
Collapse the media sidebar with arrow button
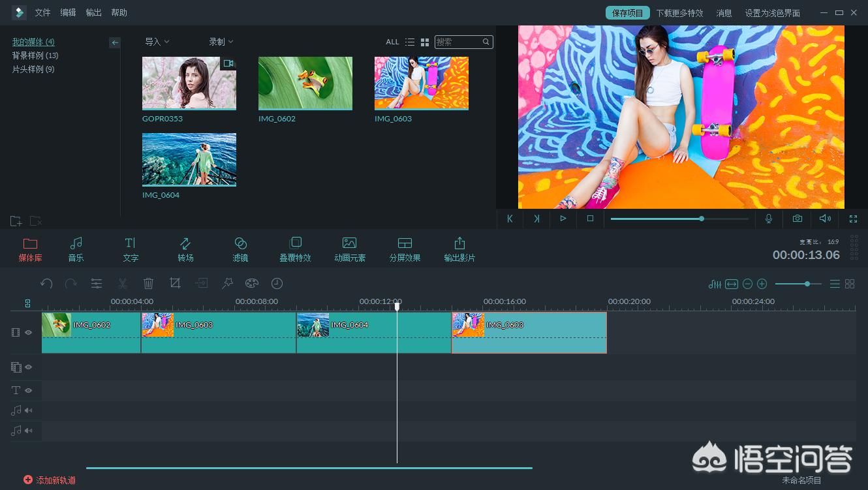pyautogui.click(x=115, y=42)
